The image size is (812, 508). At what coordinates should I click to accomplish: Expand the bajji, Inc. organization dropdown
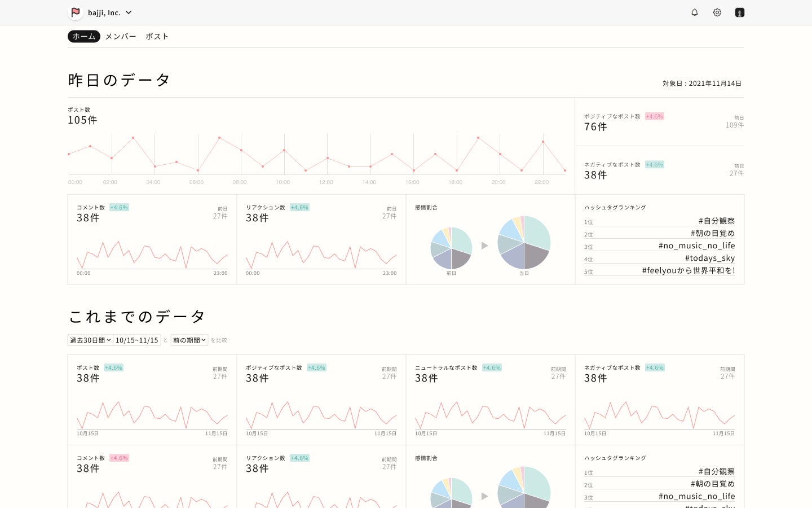click(129, 12)
